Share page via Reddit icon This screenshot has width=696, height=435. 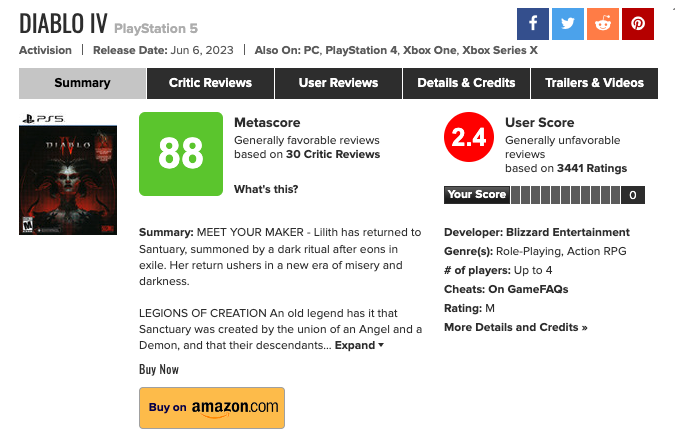pos(603,24)
